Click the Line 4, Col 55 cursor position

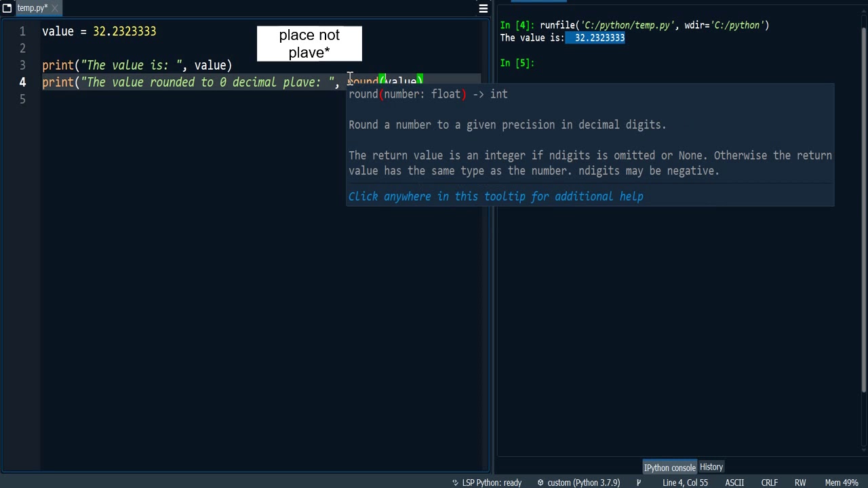click(685, 483)
